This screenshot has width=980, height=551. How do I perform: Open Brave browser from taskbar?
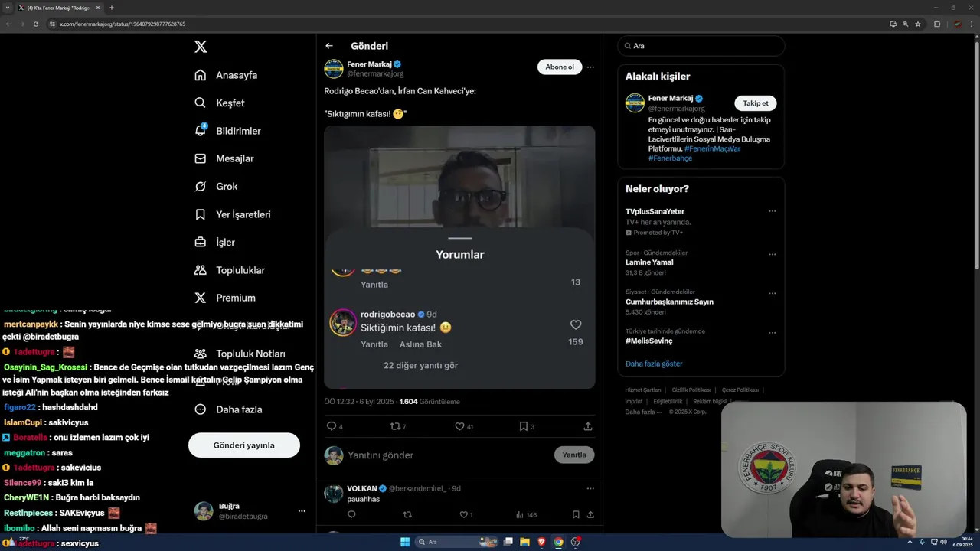[x=541, y=542]
